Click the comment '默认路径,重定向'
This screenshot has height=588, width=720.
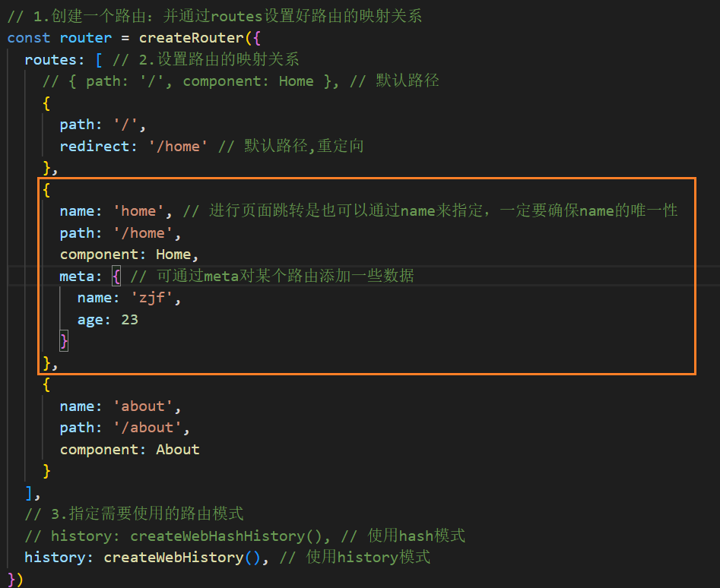click(x=303, y=146)
